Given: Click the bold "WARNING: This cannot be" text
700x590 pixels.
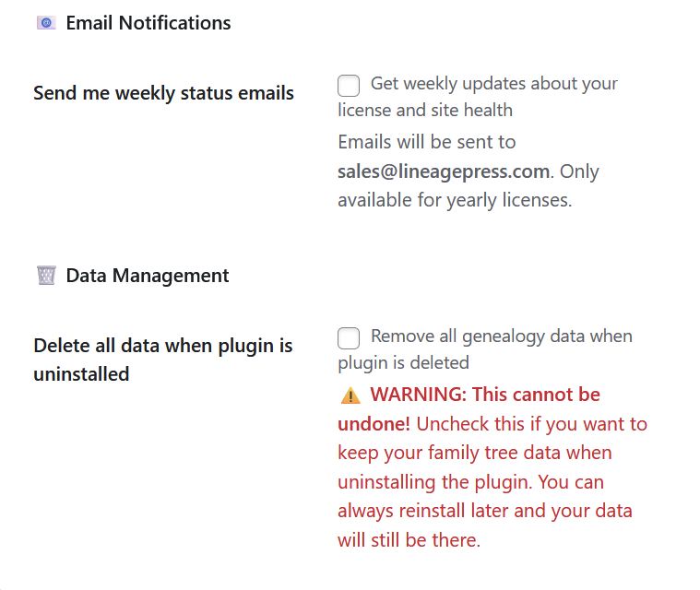Looking at the screenshot, I should [x=485, y=395].
